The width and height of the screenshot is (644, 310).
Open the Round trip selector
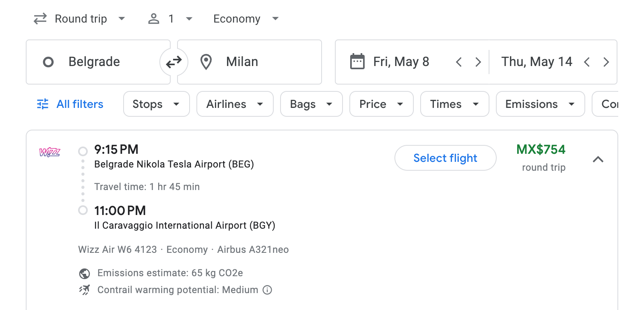(80, 19)
